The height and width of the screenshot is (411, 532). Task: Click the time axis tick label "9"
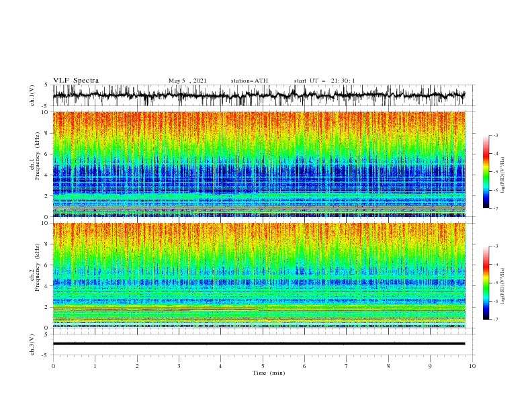point(430,366)
